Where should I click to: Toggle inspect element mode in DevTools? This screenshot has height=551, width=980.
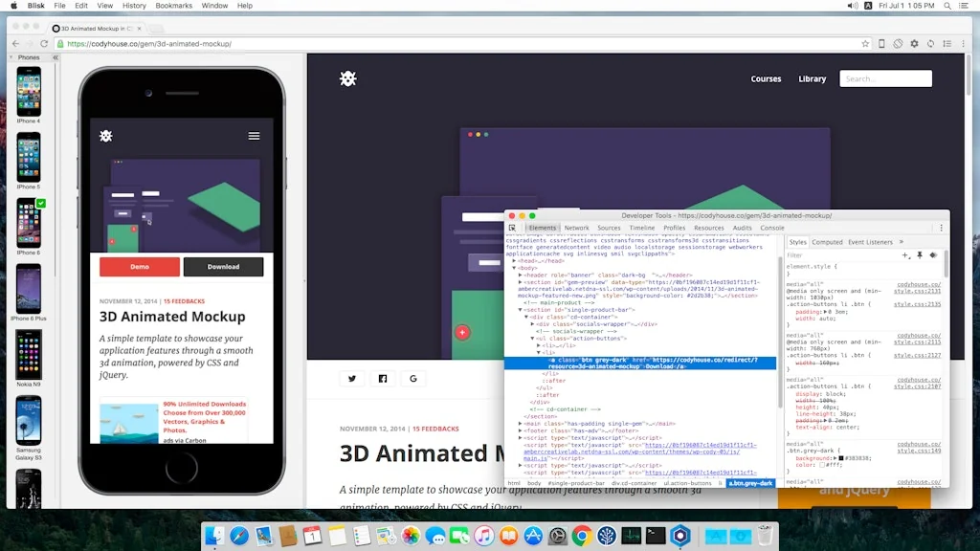[x=512, y=228]
